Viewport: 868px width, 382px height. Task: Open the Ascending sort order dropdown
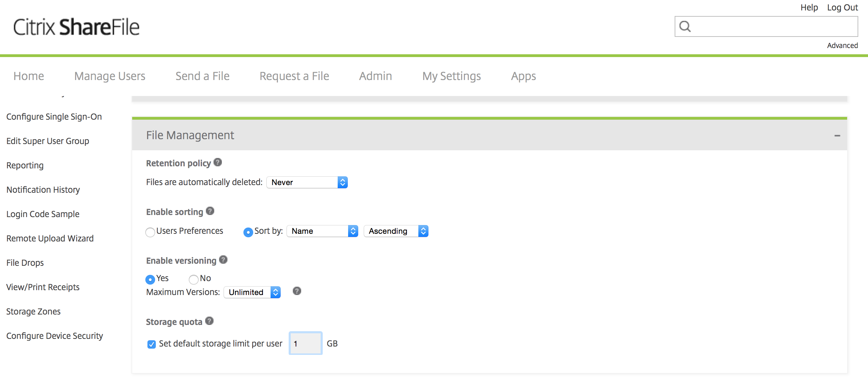396,231
